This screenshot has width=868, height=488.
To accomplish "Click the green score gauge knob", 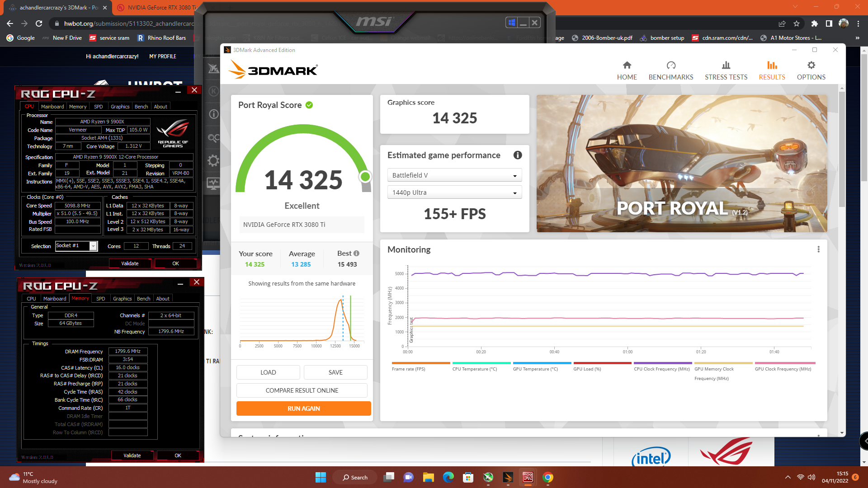I will (365, 177).
